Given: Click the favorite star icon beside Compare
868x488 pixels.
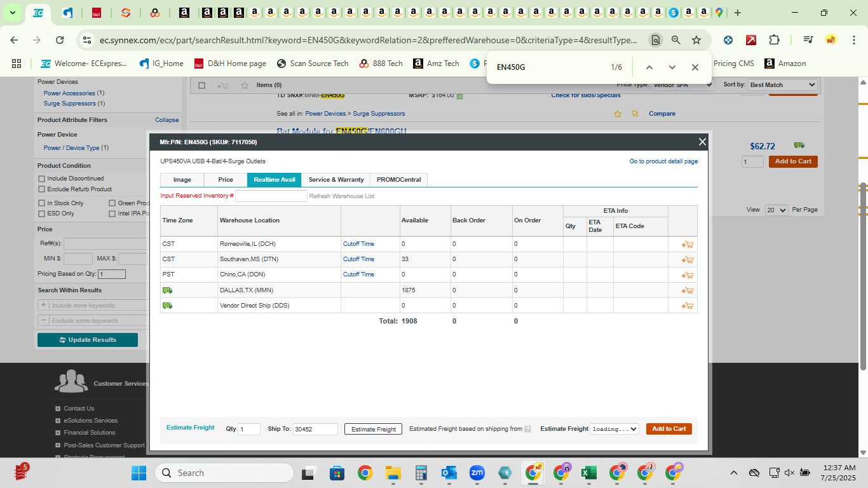Looking at the screenshot, I should (x=617, y=114).
